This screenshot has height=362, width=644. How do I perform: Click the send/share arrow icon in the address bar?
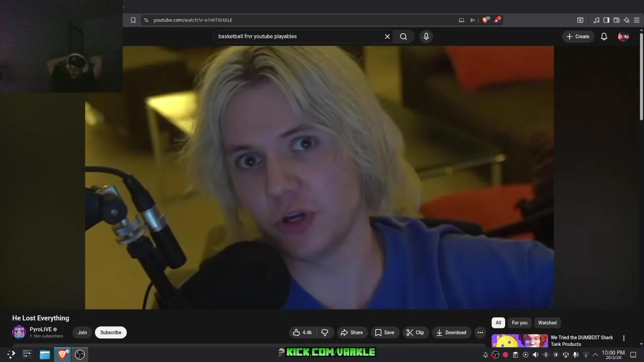click(472, 20)
